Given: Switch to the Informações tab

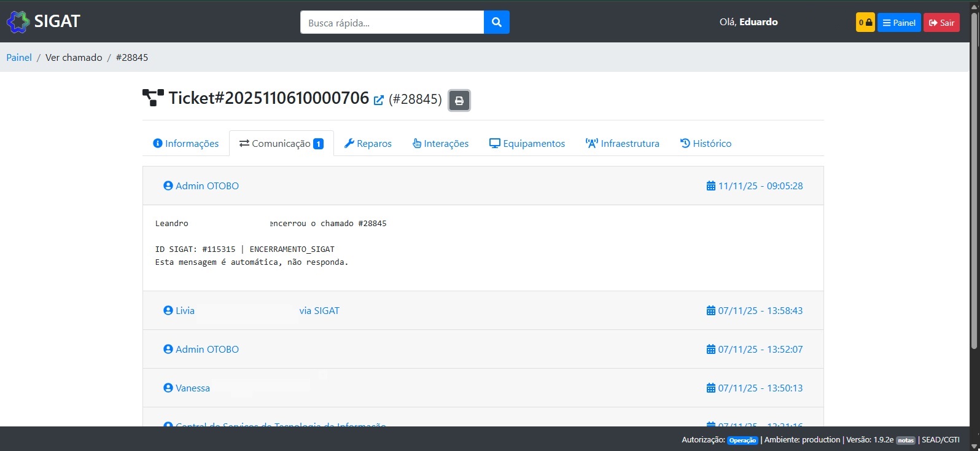Looking at the screenshot, I should [185, 143].
